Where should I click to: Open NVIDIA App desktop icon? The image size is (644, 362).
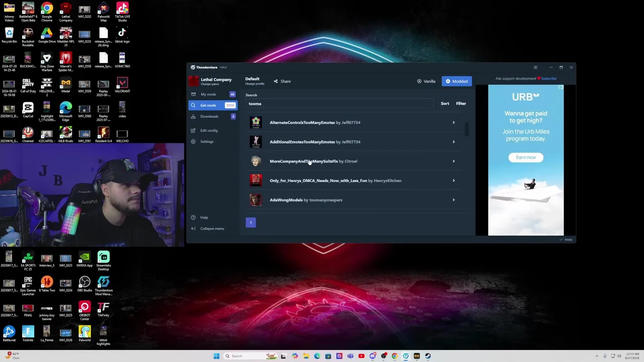tap(85, 260)
